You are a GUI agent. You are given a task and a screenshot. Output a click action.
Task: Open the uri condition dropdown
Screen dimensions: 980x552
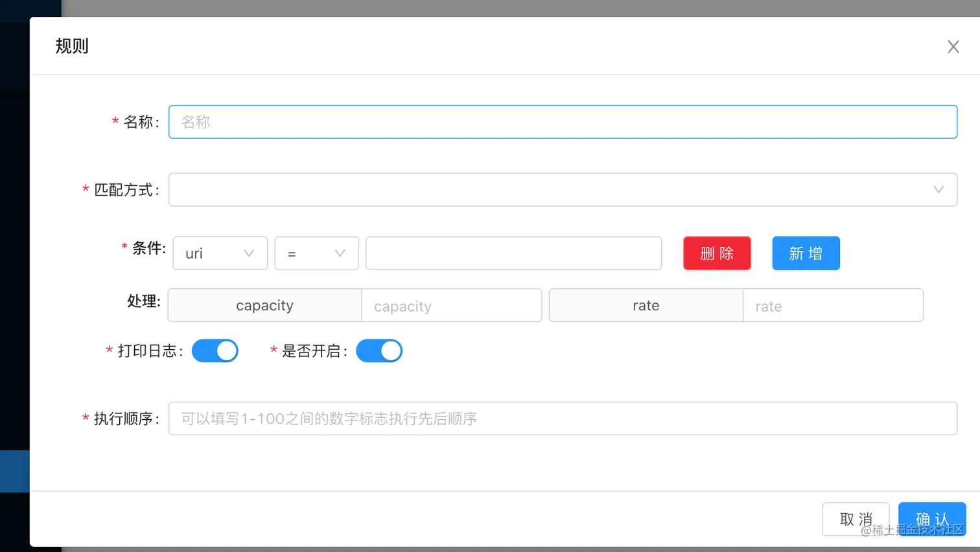pyautogui.click(x=220, y=253)
